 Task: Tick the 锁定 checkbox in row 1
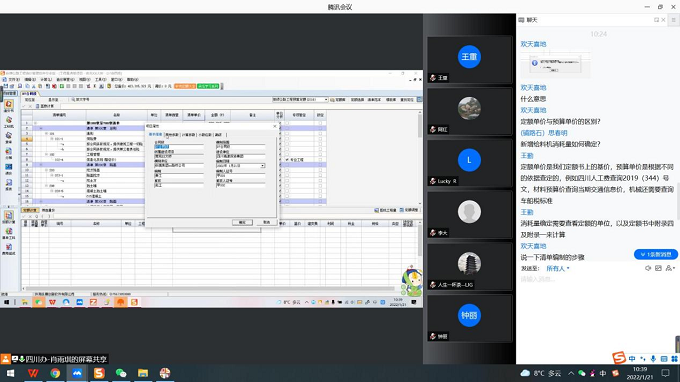[x=320, y=123]
